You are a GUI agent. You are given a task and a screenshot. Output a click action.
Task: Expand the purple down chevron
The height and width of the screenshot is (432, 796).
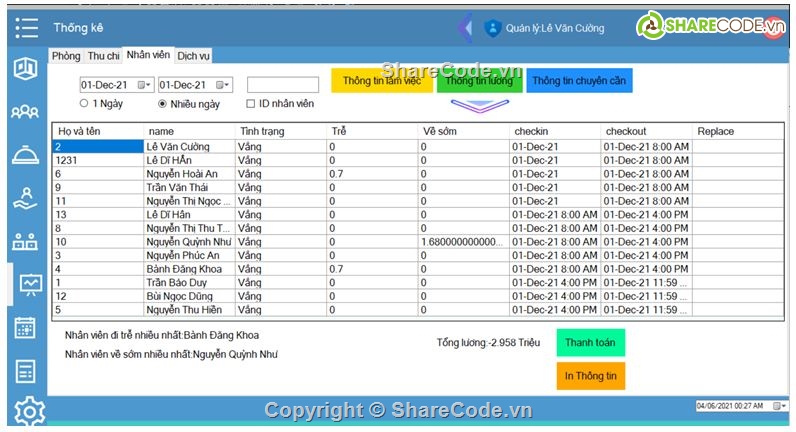[480, 106]
